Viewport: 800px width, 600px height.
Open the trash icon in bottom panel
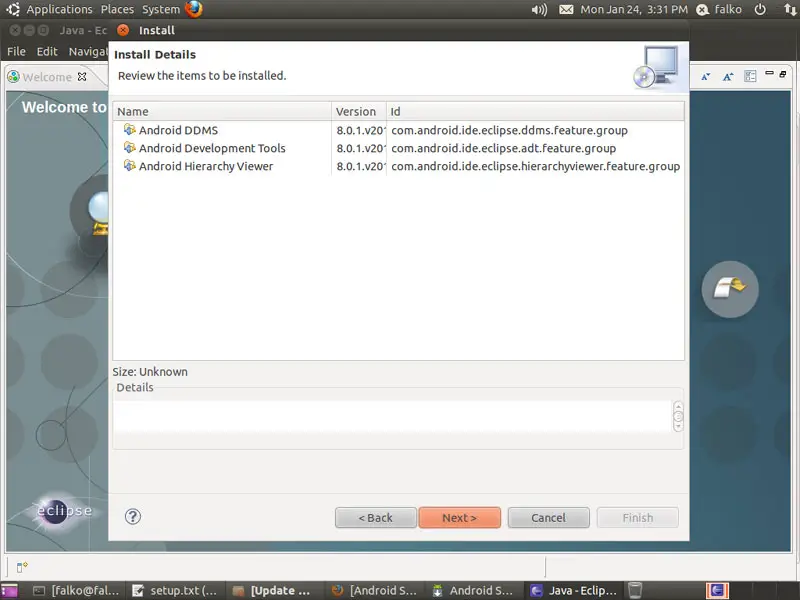point(635,590)
